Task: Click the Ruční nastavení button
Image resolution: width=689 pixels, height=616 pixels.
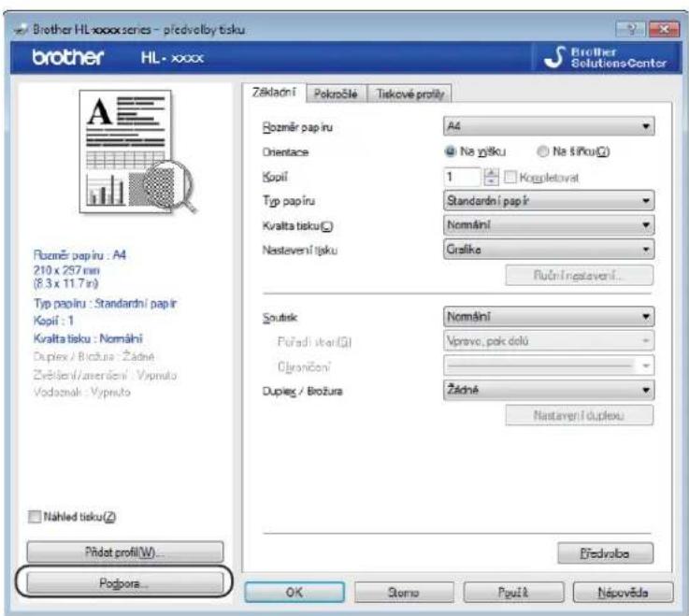Action: coord(579,276)
